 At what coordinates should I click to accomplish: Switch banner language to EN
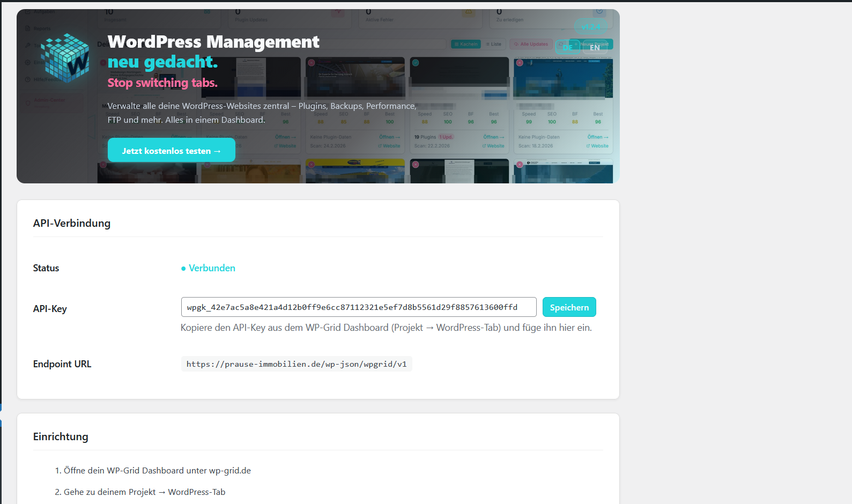[595, 47]
